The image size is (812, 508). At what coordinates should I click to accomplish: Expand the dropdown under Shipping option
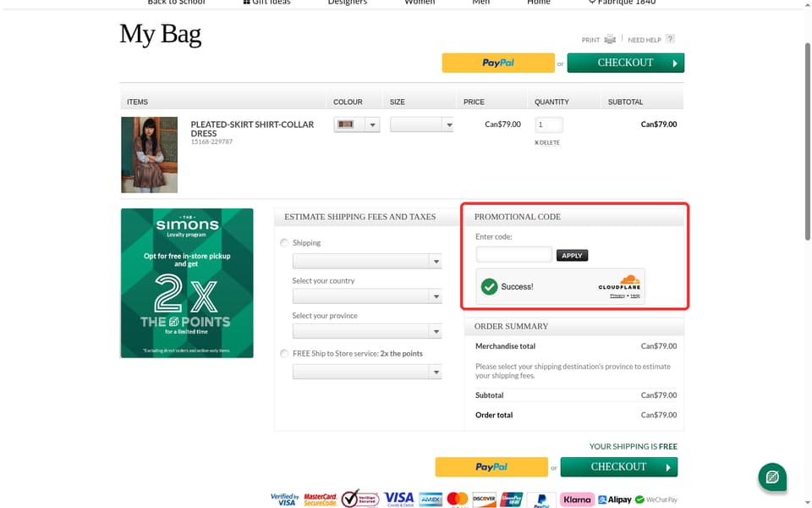(x=366, y=262)
